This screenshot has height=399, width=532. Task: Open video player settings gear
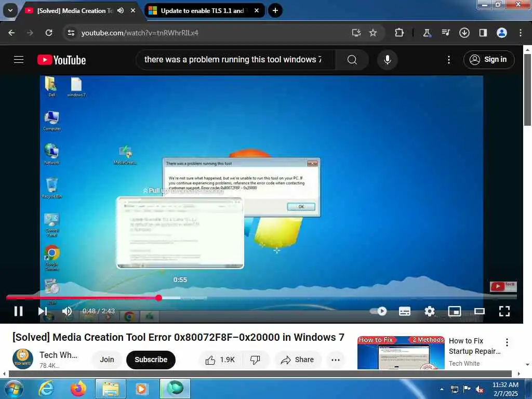430,311
